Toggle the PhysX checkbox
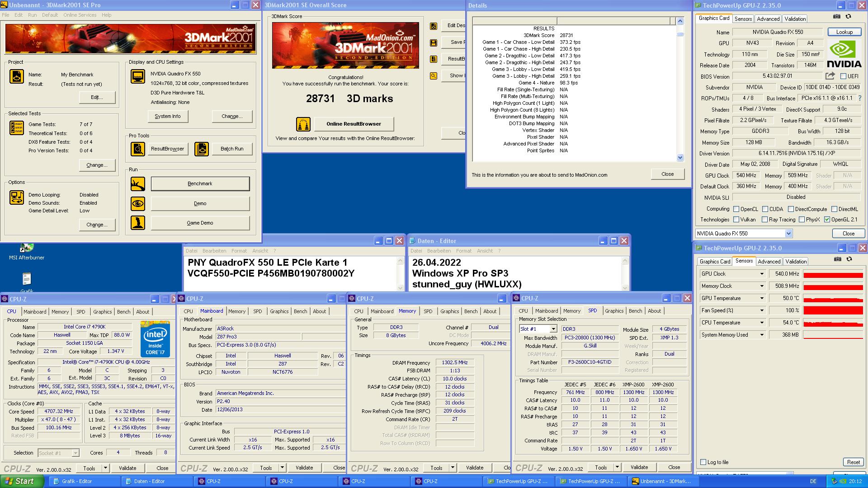Image resolution: width=868 pixels, height=488 pixels. [x=802, y=220]
